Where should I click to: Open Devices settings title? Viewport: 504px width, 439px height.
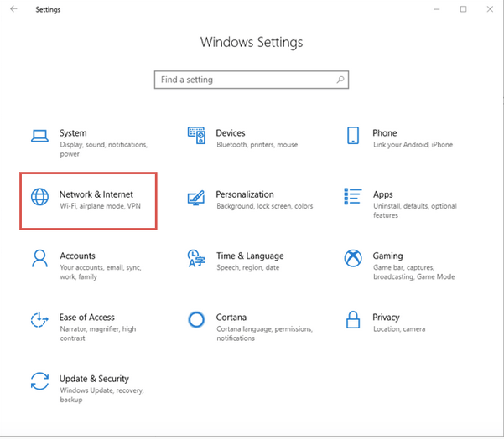click(231, 133)
